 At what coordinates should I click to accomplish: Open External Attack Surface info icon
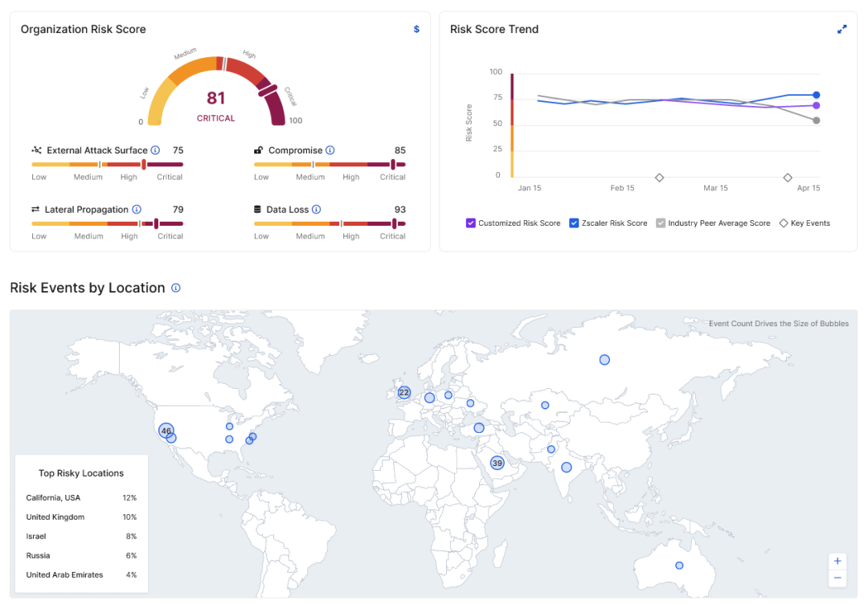tap(155, 150)
